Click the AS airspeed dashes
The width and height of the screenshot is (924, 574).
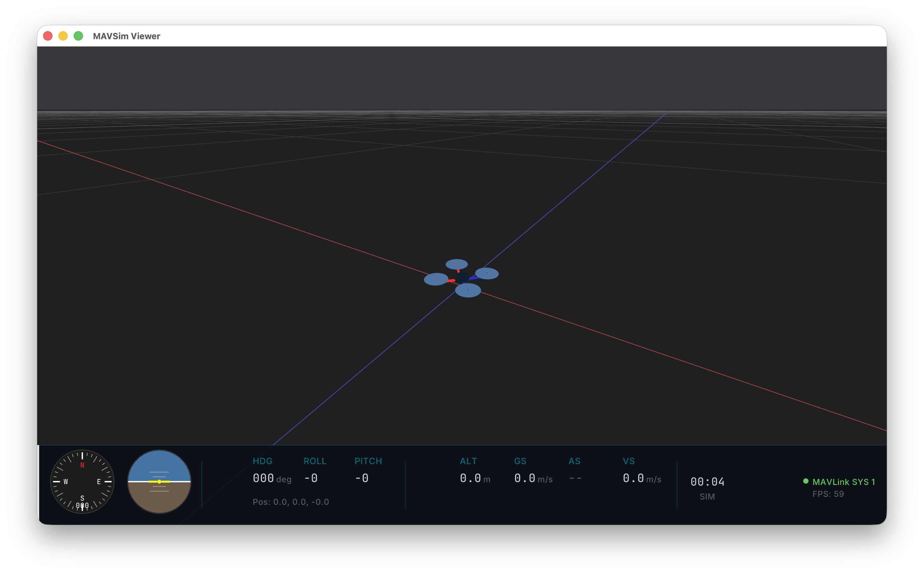click(575, 478)
